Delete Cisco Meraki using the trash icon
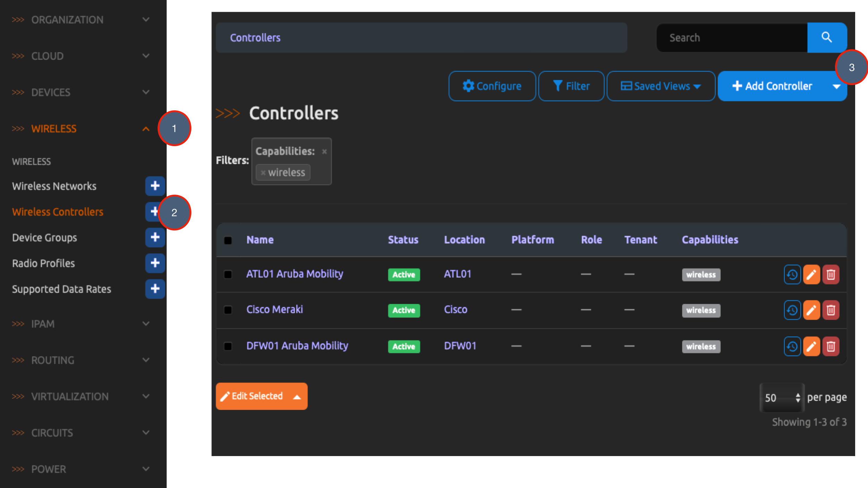 (831, 310)
